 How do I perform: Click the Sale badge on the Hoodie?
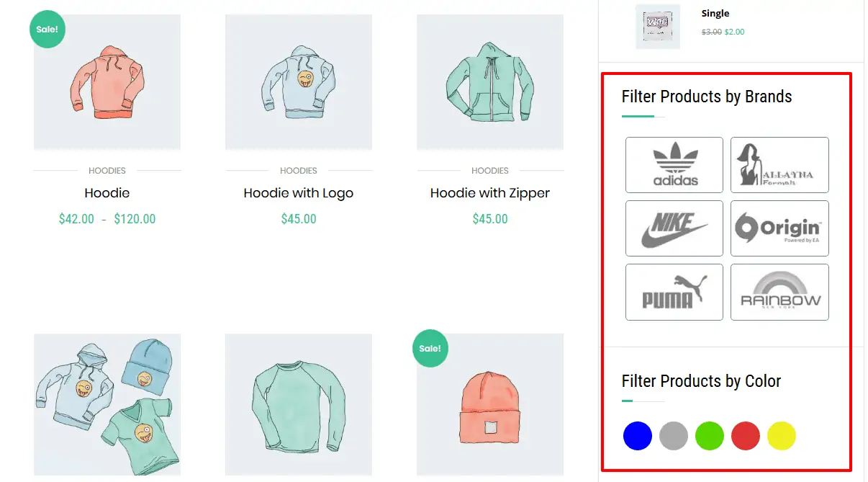click(x=48, y=30)
